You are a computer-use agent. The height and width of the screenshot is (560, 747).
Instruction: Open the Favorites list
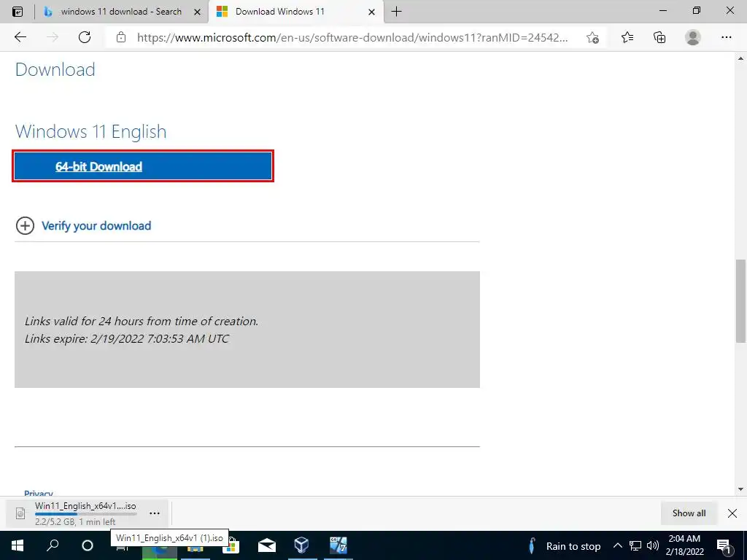click(627, 37)
